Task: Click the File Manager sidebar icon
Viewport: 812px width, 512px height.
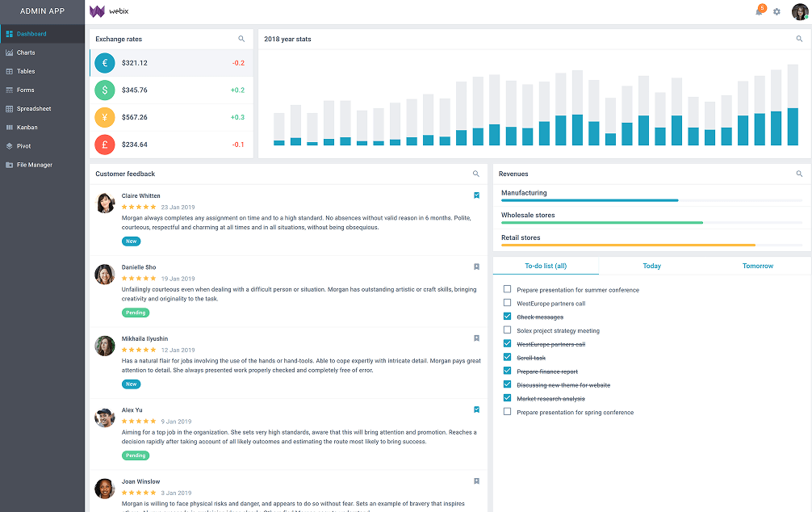Action: pos(10,165)
